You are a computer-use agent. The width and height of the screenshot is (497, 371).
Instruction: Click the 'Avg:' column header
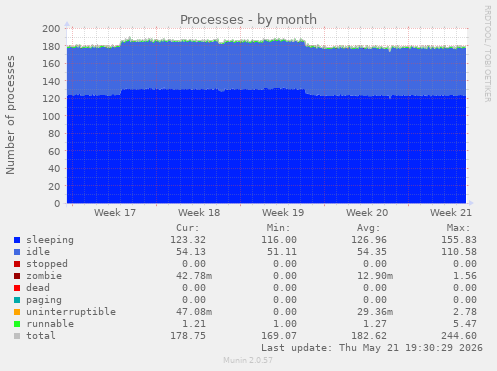coord(369,228)
